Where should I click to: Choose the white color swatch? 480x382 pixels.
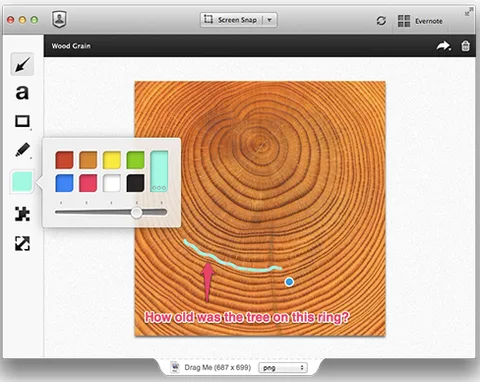[x=112, y=183]
